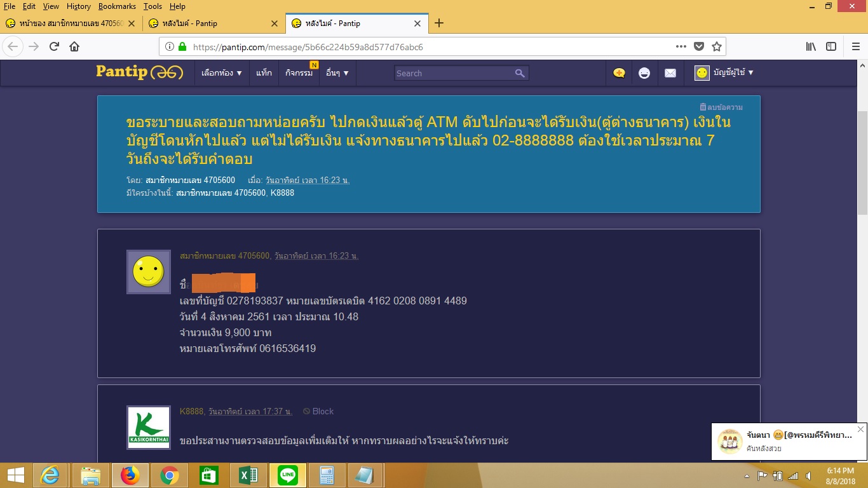
Task: Reload the Pantip page
Action: [55, 46]
